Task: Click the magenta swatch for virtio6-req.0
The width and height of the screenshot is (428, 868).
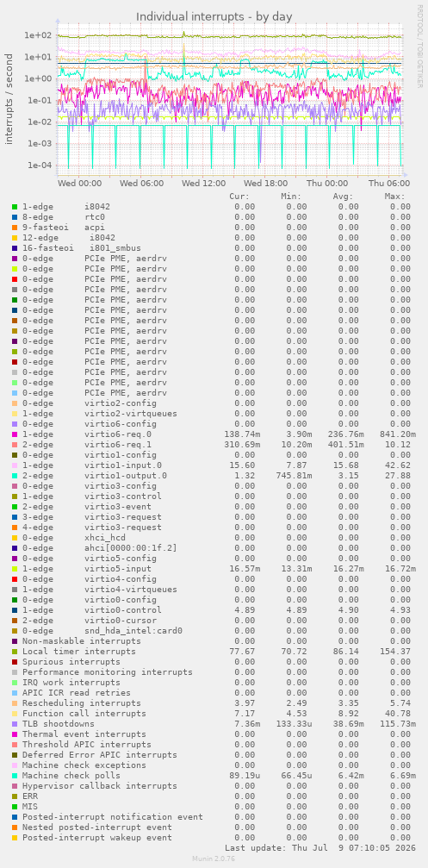Action: [15, 434]
